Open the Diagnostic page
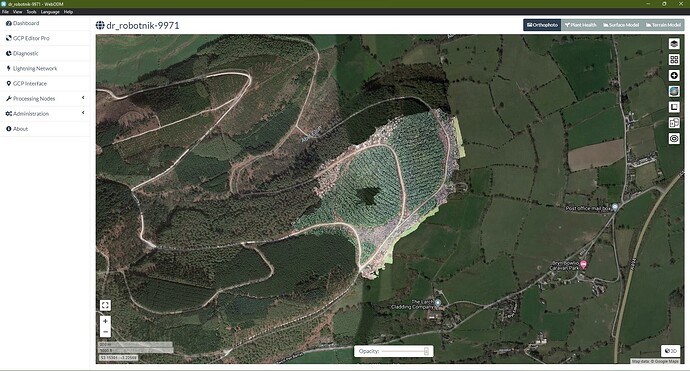This screenshot has height=371, width=690. click(x=44, y=53)
